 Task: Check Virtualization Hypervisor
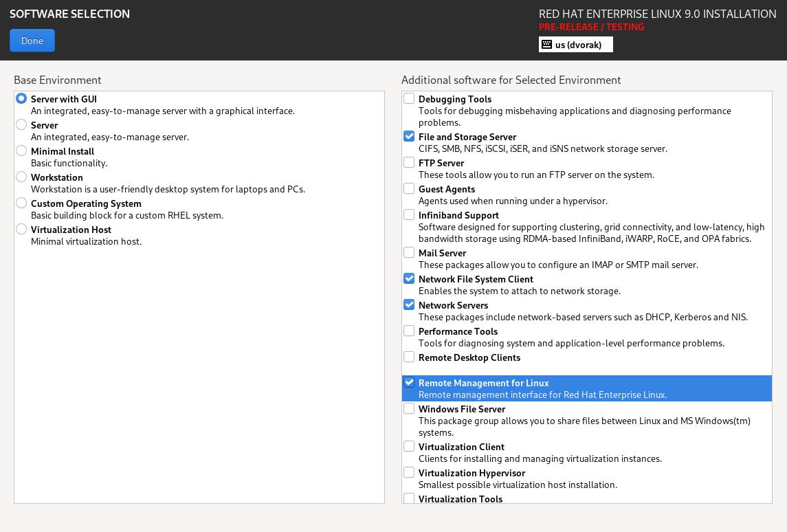409,472
